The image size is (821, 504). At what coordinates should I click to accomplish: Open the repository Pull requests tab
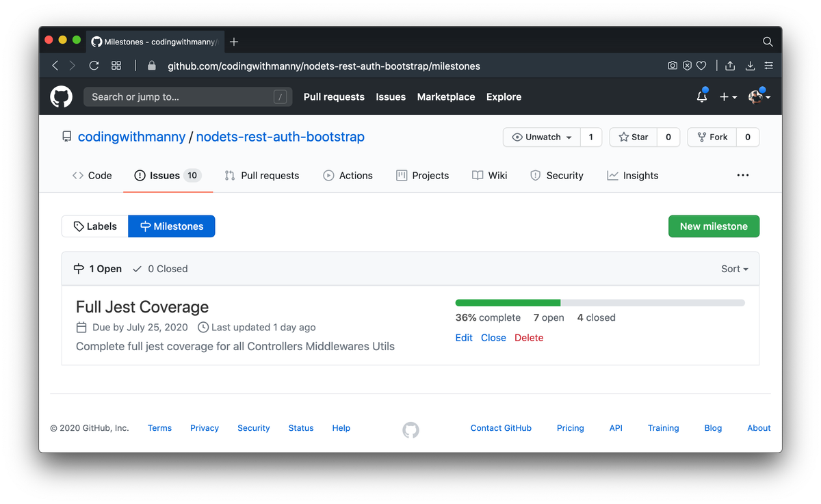click(261, 175)
